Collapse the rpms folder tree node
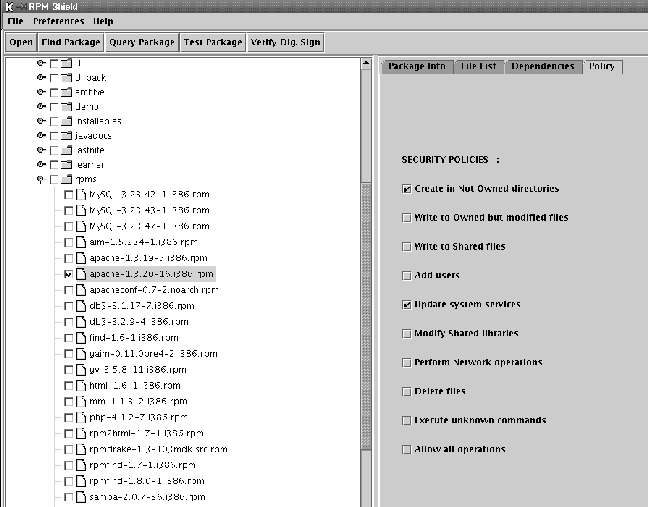Viewport: 648px width, 507px height. point(41,179)
